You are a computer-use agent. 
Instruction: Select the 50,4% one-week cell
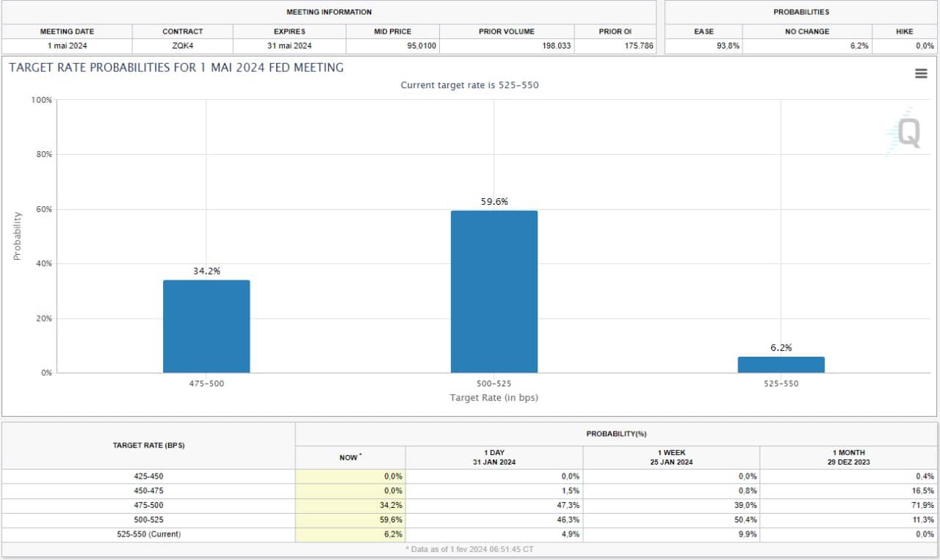click(x=671, y=520)
